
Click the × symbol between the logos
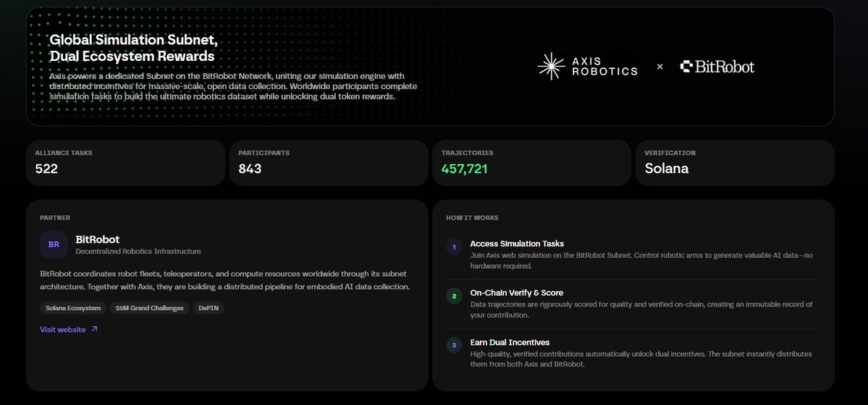(660, 67)
